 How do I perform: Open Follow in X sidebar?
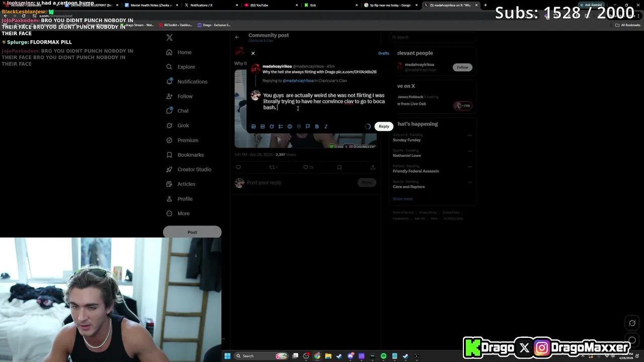click(x=180, y=96)
